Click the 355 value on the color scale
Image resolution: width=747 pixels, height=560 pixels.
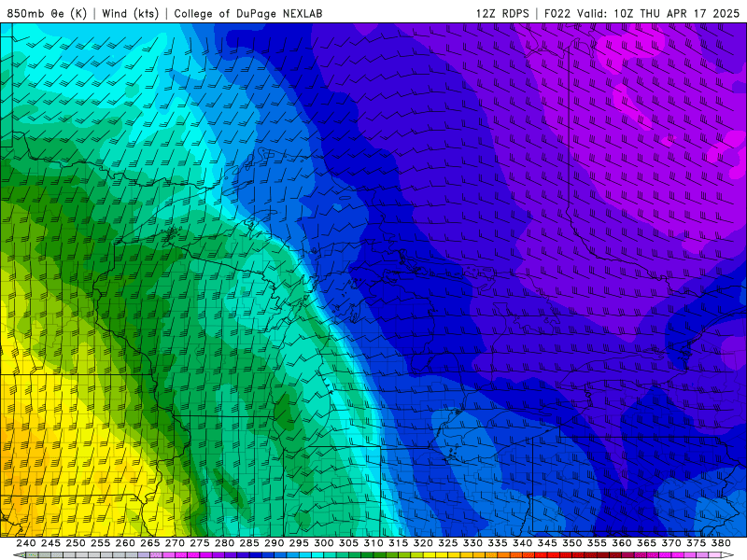597,543
